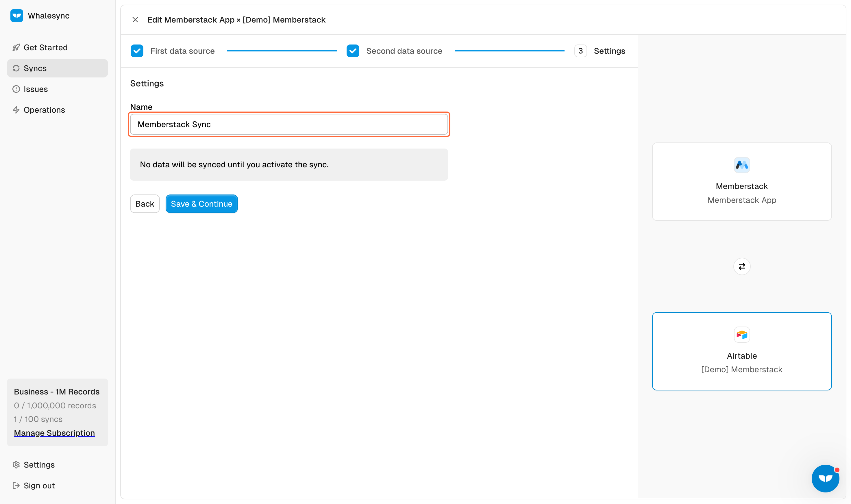Open Operations page
This screenshot has height=504, width=851.
(58, 110)
